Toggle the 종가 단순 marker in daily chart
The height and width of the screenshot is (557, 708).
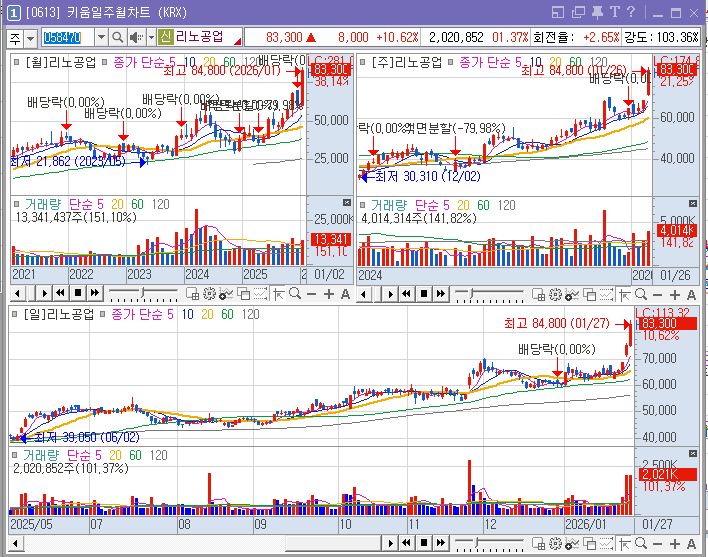(103, 314)
